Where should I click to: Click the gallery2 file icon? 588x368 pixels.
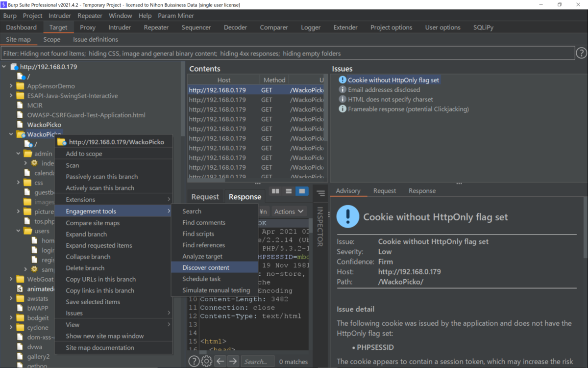tap(20, 357)
